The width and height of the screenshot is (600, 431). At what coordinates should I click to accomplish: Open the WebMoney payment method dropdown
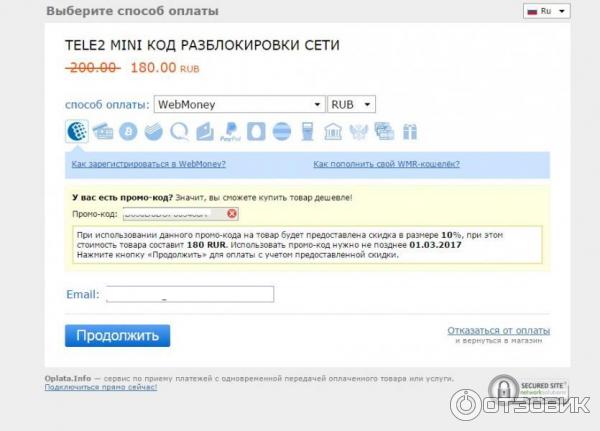click(x=240, y=104)
